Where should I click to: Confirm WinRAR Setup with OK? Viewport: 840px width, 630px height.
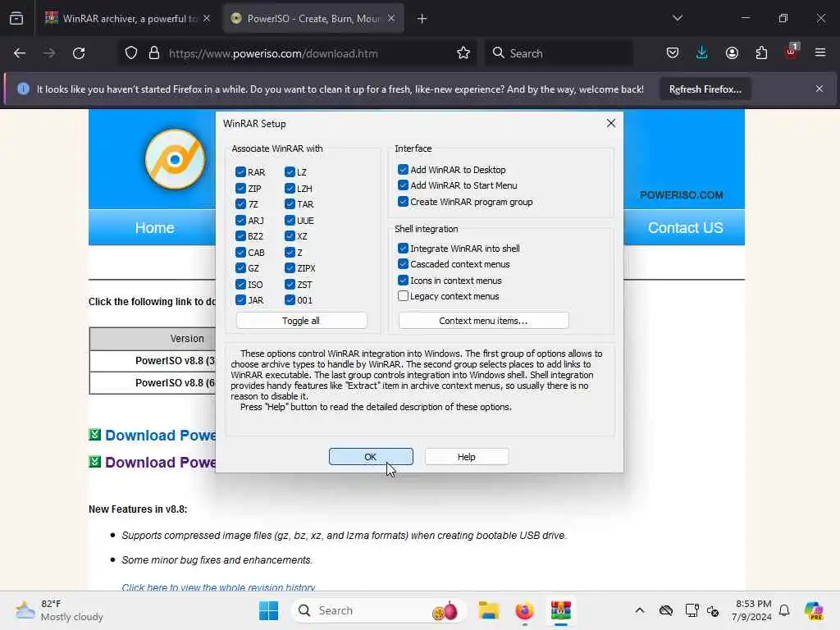pos(371,456)
